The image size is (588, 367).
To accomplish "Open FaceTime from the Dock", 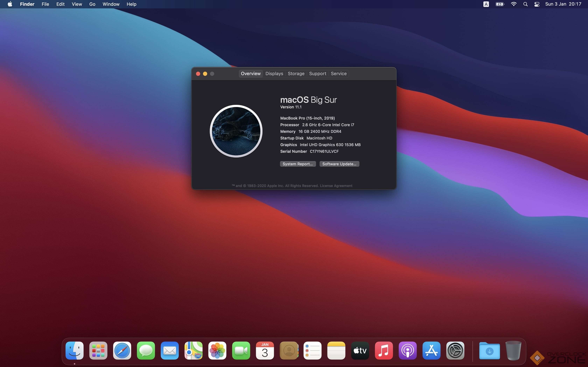I will click(241, 351).
